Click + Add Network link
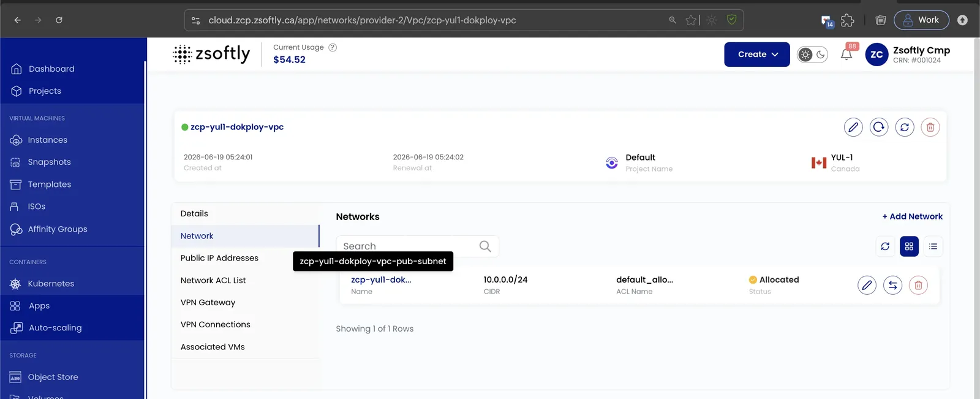This screenshot has width=980, height=399. coord(912,216)
